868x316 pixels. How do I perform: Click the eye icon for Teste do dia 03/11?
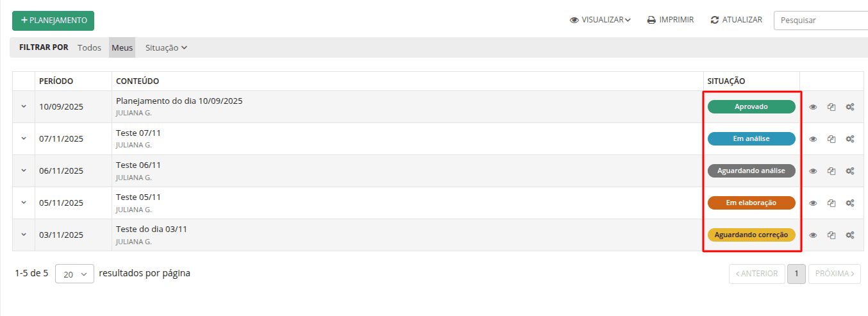pyautogui.click(x=813, y=235)
